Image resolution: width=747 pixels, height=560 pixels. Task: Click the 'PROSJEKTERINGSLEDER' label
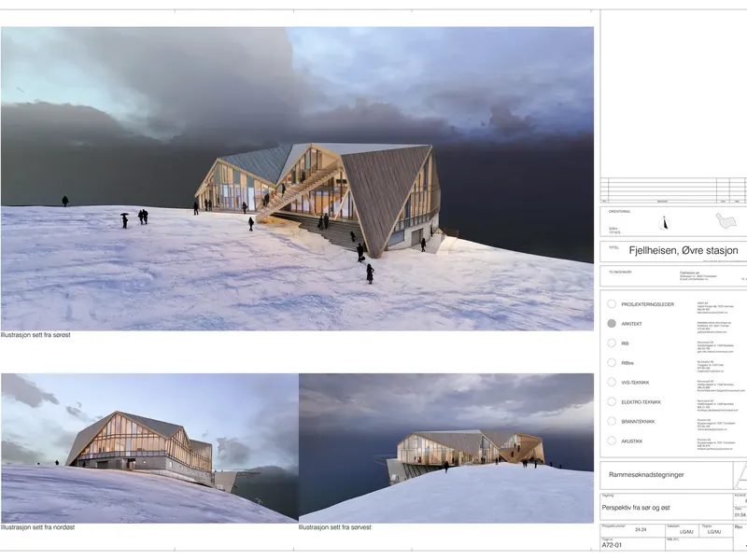(x=647, y=304)
